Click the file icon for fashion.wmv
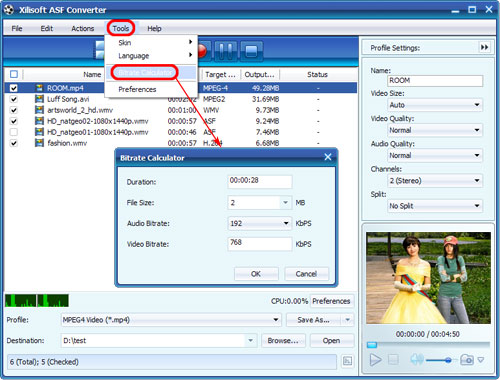Viewport: 500px width, 380px height. coord(39,143)
